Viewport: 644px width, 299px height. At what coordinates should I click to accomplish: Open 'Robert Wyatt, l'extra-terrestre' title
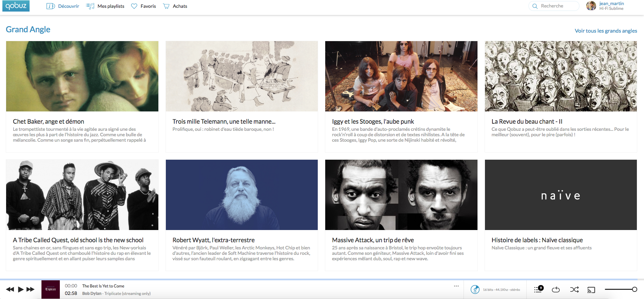(213, 240)
